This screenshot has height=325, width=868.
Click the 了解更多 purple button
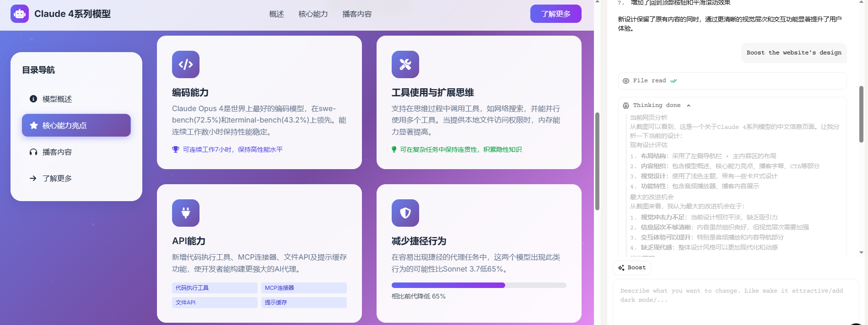point(556,14)
